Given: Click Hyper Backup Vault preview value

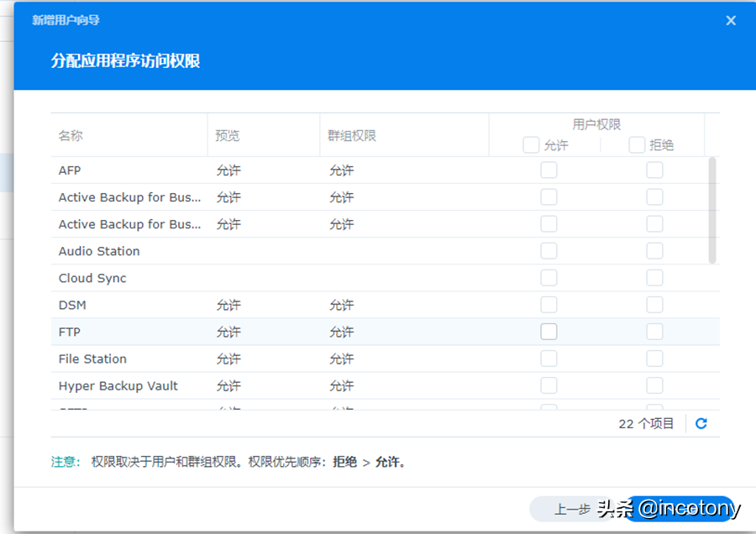Looking at the screenshot, I should [x=228, y=386].
